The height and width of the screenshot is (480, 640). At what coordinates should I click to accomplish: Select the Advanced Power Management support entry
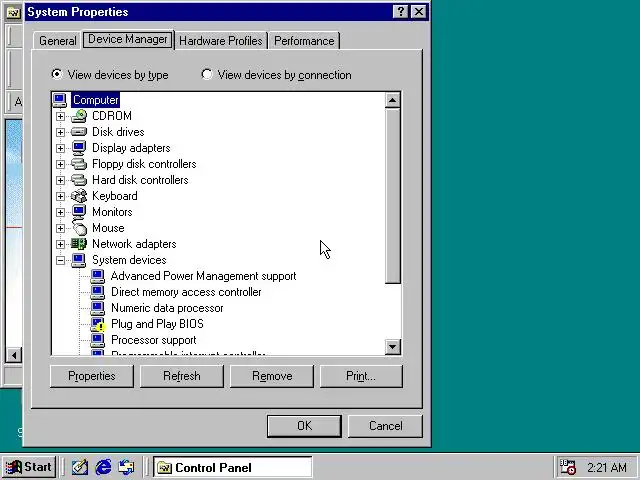coord(203,276)
